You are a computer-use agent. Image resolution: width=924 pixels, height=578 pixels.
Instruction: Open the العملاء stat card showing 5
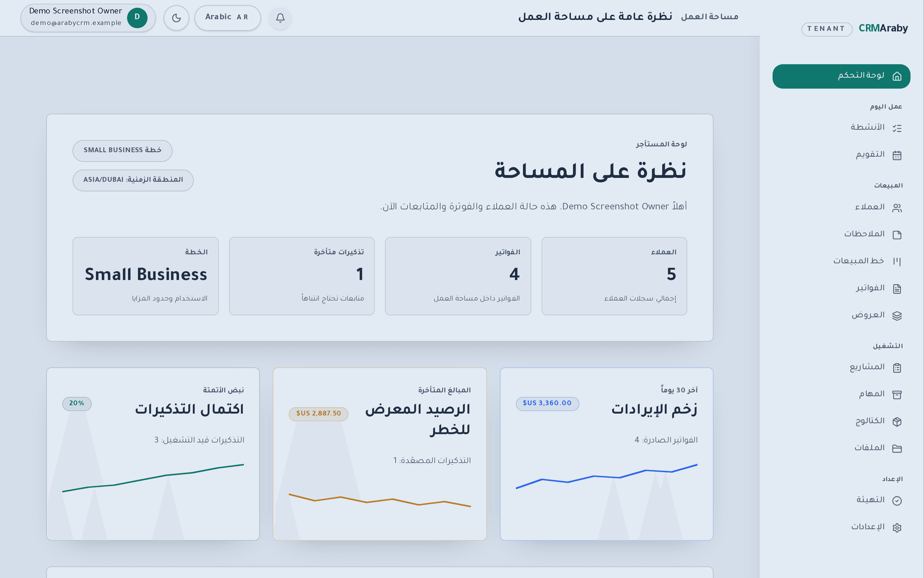point(614,276)
